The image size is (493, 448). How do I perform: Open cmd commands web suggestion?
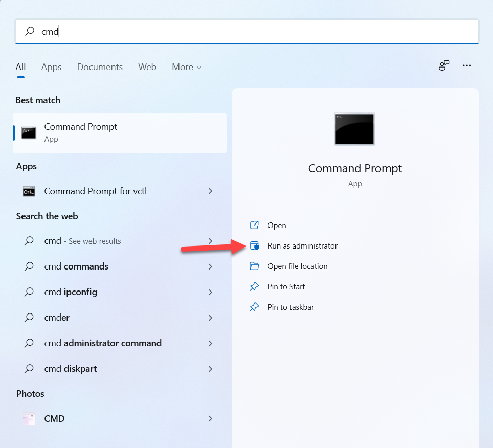tap(76, 266)
